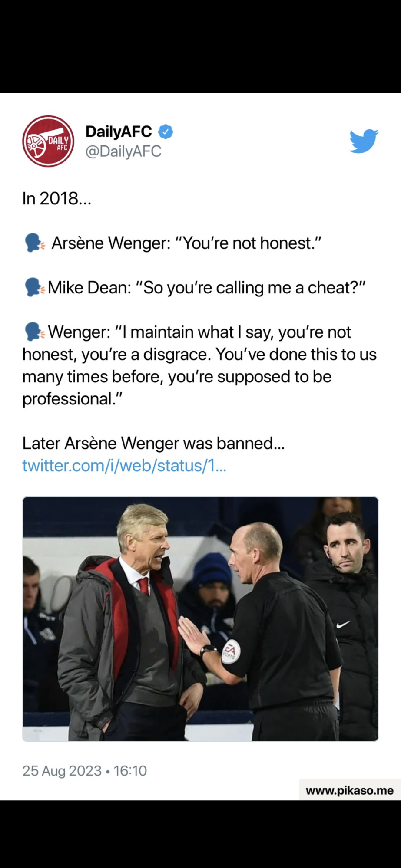Image resolution: width=401 pixels, height=868 pixels.
Task: Click the EA Sports sleeve badge in photo
Action: 230,651
